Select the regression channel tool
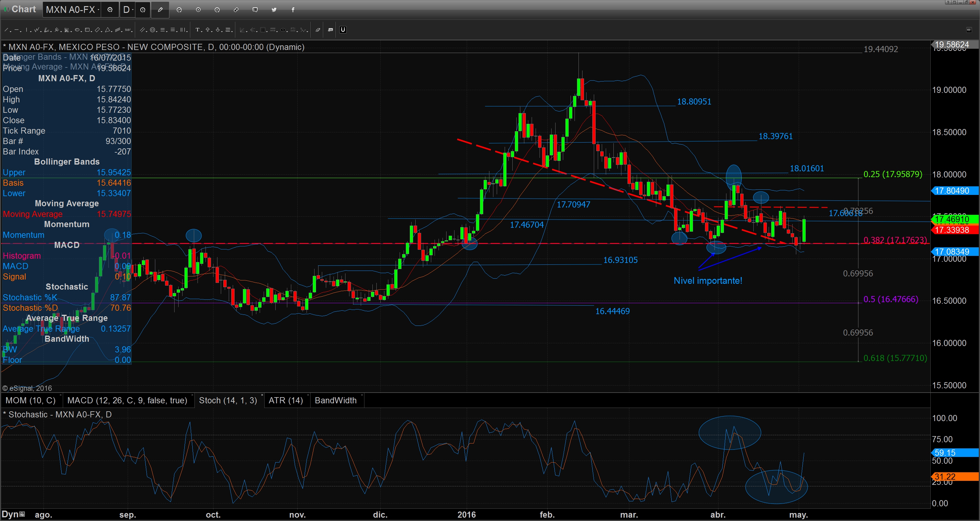The height and width of the screenshot is (521, 980). 118,30
